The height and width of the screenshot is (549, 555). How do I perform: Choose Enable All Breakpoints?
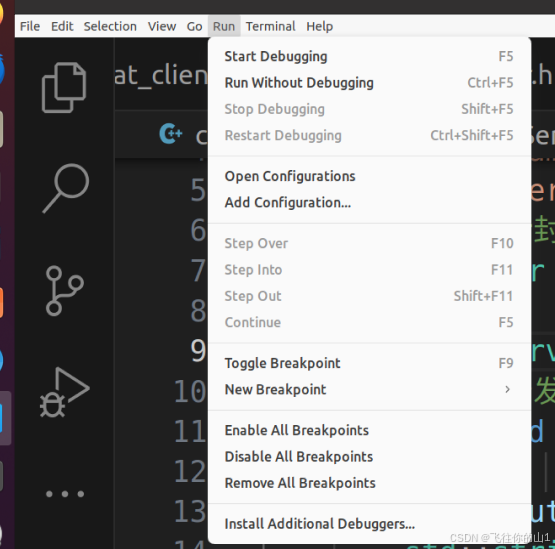369,430
